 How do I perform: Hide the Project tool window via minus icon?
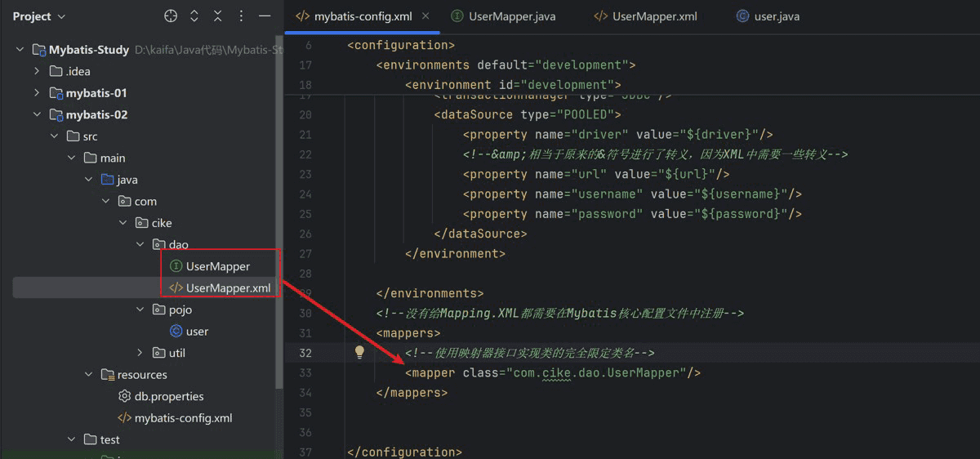point(264,16)
